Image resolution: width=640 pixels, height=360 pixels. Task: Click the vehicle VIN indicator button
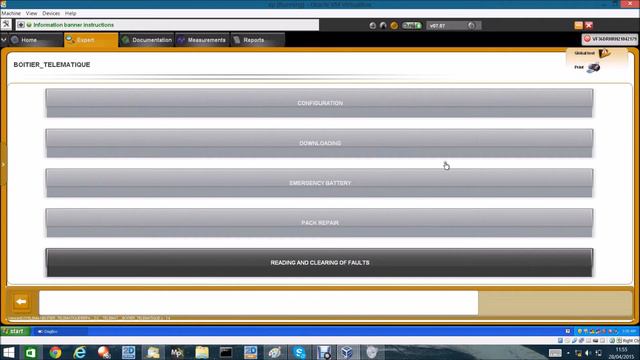coord(610,39)
